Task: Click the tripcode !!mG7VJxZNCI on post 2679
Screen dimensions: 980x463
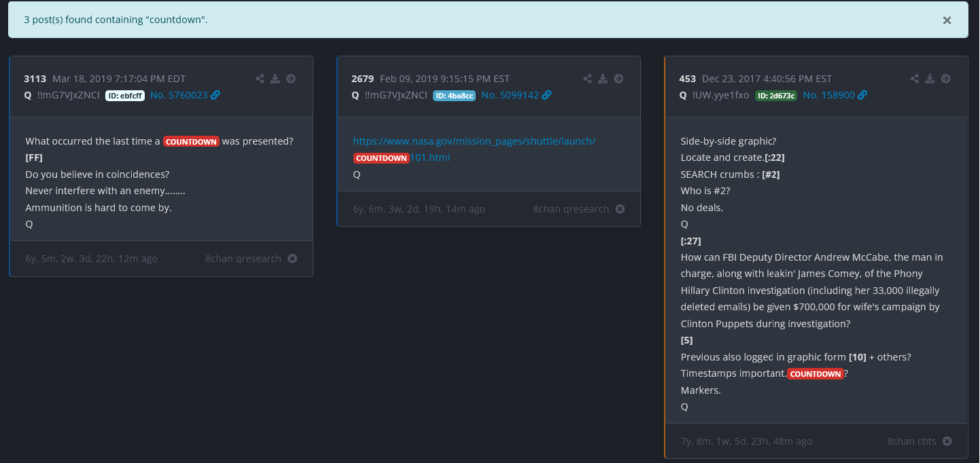Action: 396,95
